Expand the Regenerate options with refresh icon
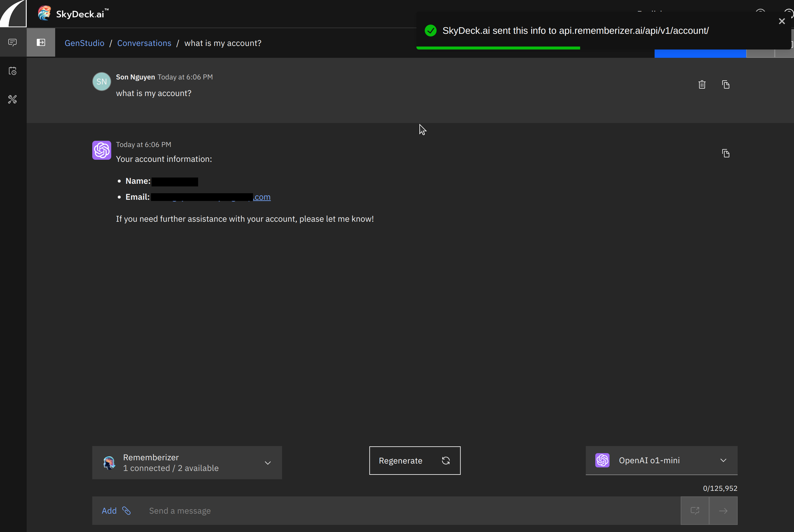This screenshot has width=794, height=532. point(446,460)
